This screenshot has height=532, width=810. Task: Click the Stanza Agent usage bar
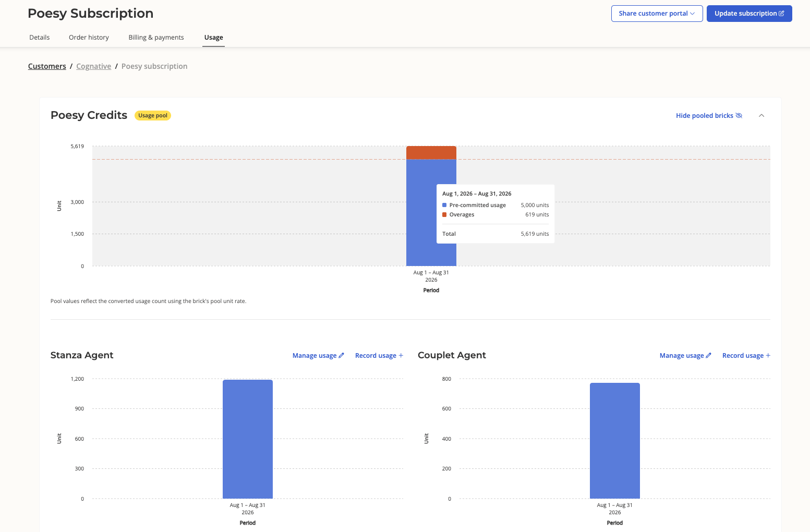click(248, 439)
